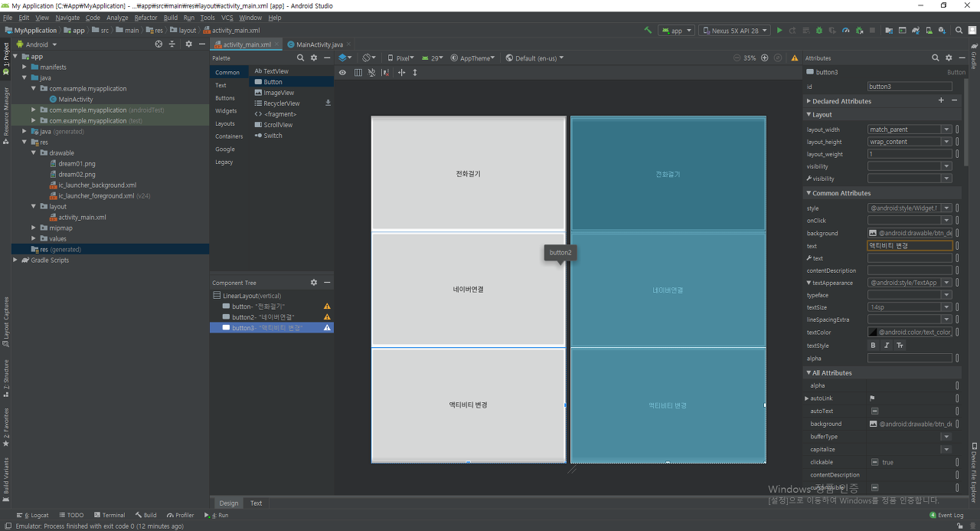Click the id field containing button3
This screenshot has width=980, height=531.
pyautogui.click(x=910, y=87)
